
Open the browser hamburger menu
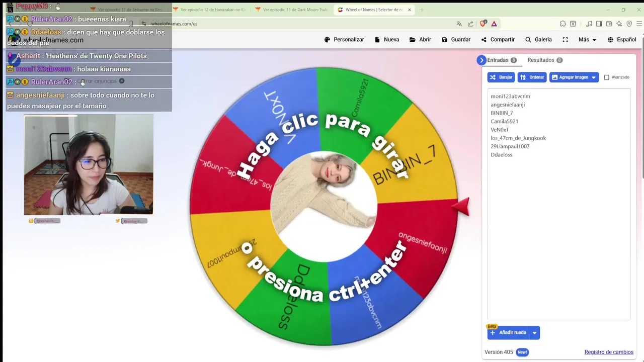(639, 24)
